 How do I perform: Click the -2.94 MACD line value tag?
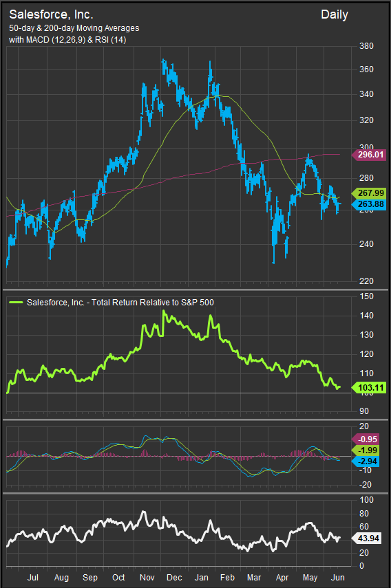(x=366, y=461)
